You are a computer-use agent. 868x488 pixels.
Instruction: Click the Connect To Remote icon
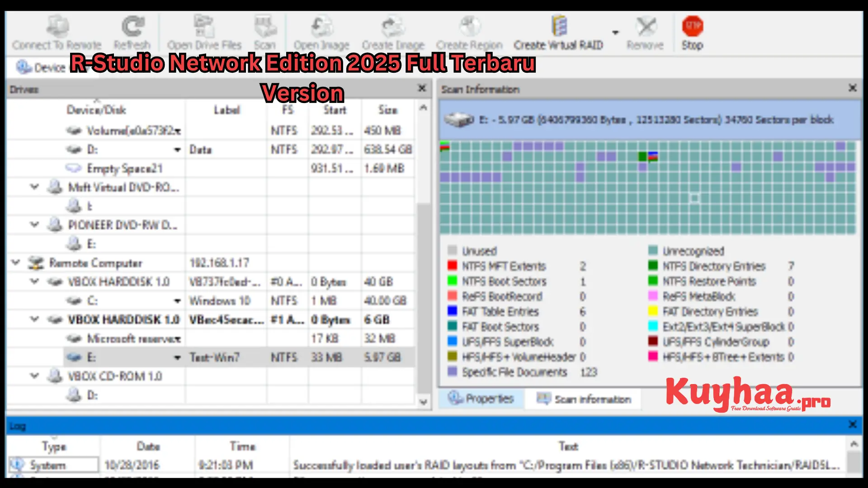click(x=57, y=26)
